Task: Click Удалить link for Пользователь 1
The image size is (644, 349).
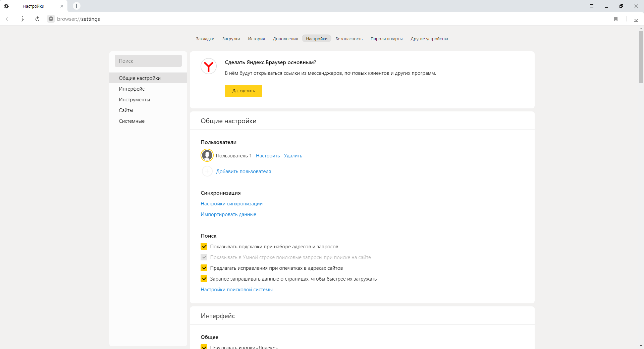Action: coord(293,156)
